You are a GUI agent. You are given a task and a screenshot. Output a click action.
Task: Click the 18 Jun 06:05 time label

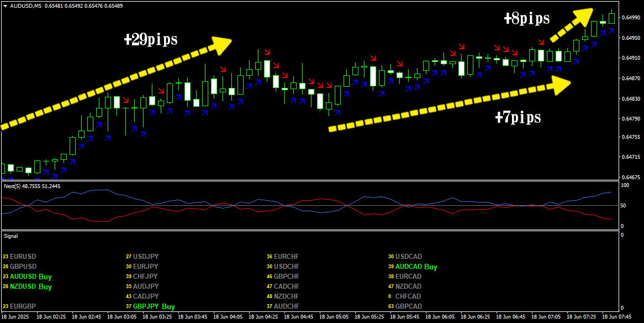440,317
